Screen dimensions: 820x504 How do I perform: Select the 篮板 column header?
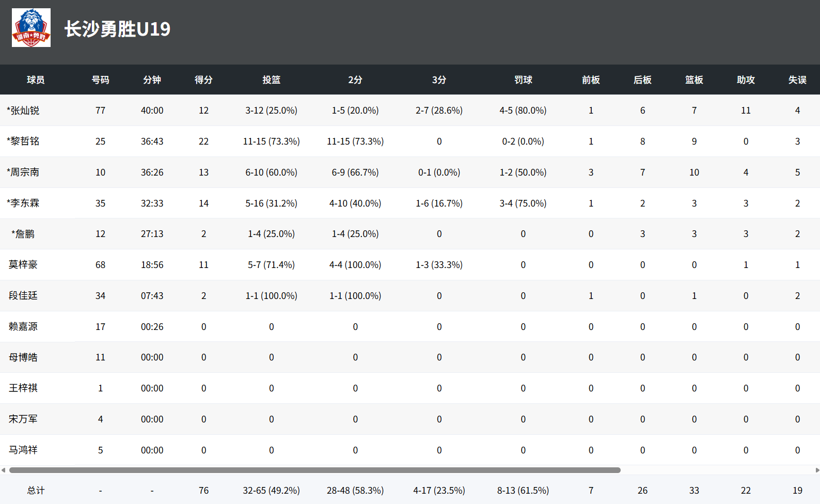[694, 80]
